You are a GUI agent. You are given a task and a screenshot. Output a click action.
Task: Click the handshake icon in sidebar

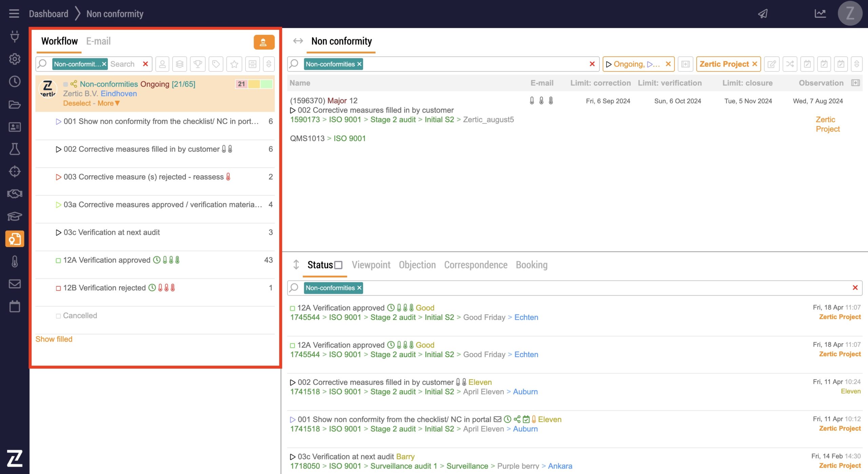15,194
